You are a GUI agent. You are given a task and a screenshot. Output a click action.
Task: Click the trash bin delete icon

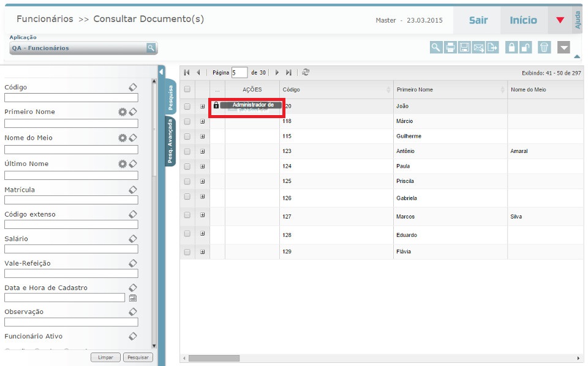pos(544,48)
